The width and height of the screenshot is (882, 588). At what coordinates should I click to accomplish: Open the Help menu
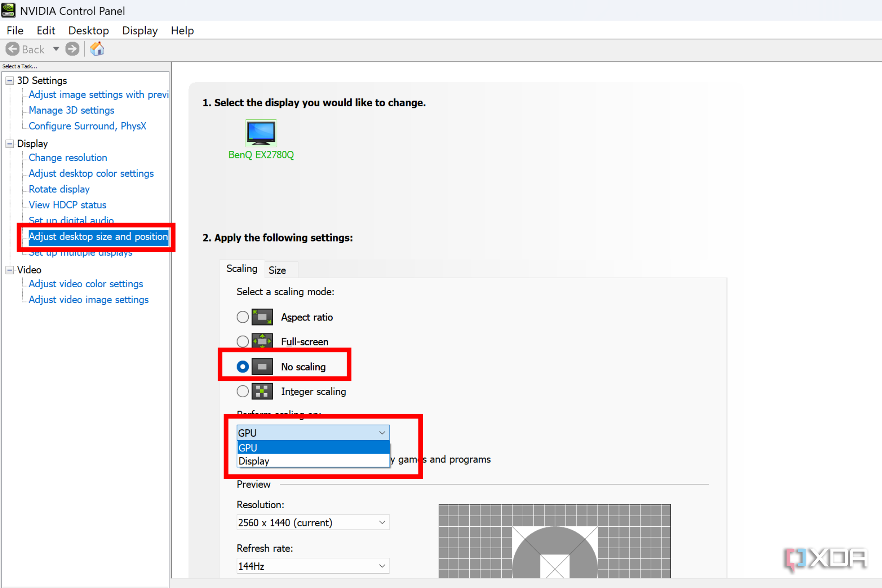pos(182,31)
